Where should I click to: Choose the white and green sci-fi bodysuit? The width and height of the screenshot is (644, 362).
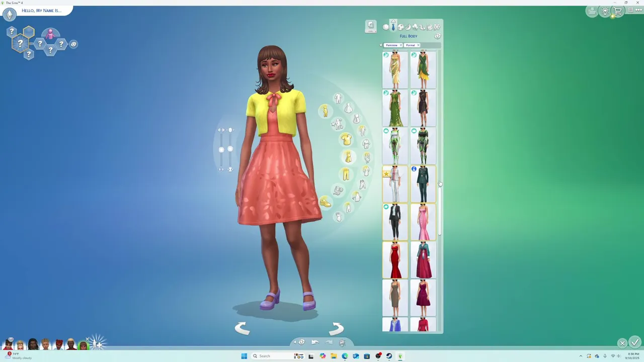[x=395, y=146]
